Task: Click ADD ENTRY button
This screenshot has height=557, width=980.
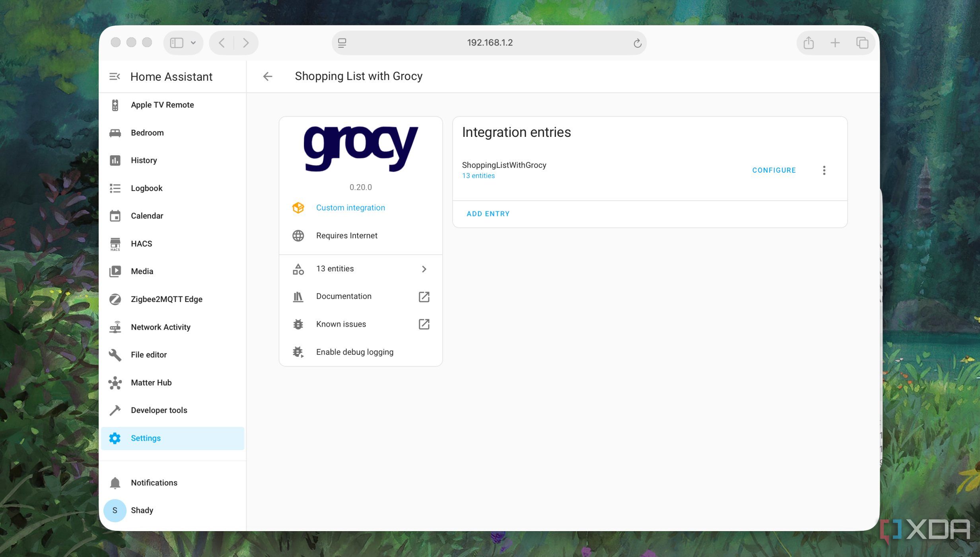Action: coord(488,214)
